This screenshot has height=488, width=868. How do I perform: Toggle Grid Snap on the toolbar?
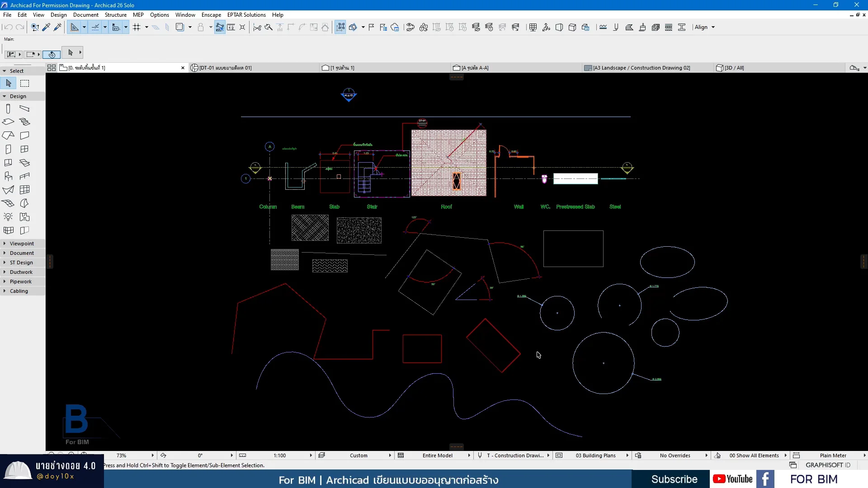(137, 27)
